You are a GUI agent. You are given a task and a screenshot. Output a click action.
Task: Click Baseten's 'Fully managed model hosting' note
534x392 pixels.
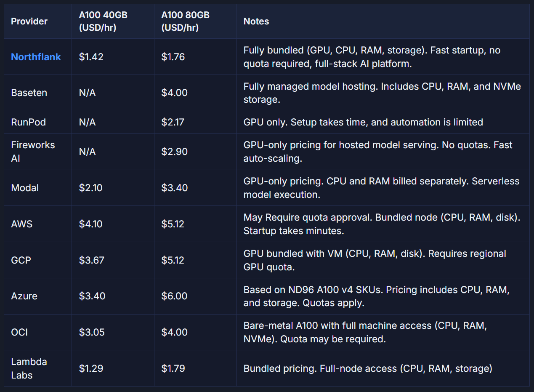[x=382, y=93]
